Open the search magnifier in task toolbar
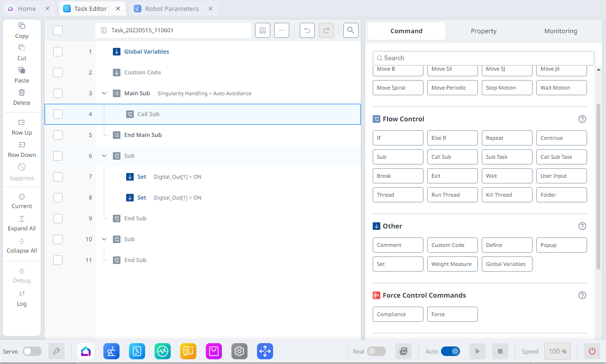This screenshot has width=606, height=364. click(x=351, y=30)
